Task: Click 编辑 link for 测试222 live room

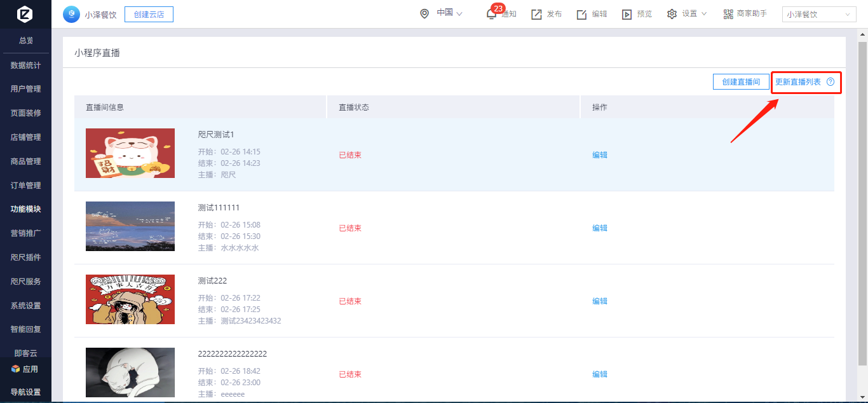Action: click(x=600, y=301)
